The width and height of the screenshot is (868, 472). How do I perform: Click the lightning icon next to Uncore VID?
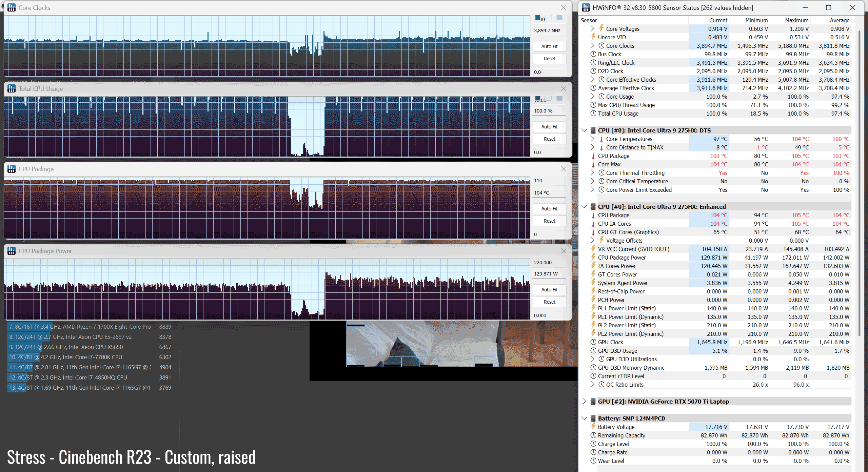click(x=593, y=37)
